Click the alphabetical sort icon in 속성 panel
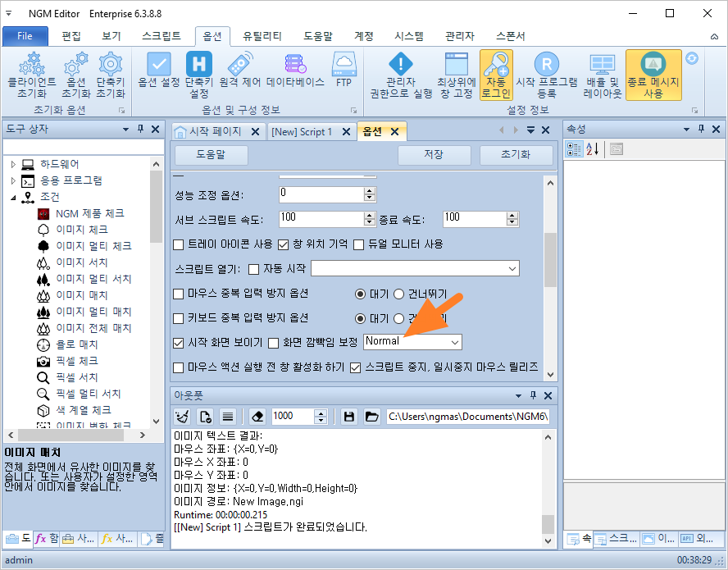 click(593, 149)
